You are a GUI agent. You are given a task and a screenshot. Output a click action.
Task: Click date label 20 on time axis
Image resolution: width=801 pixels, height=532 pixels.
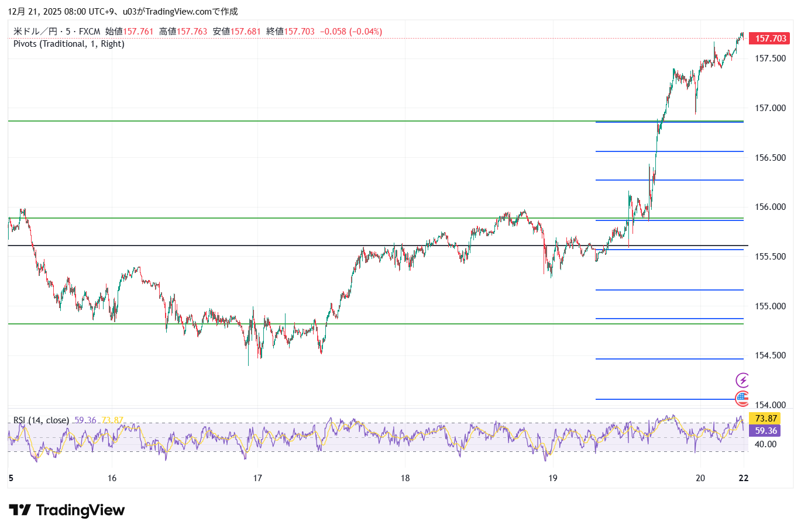click(700, 478)
